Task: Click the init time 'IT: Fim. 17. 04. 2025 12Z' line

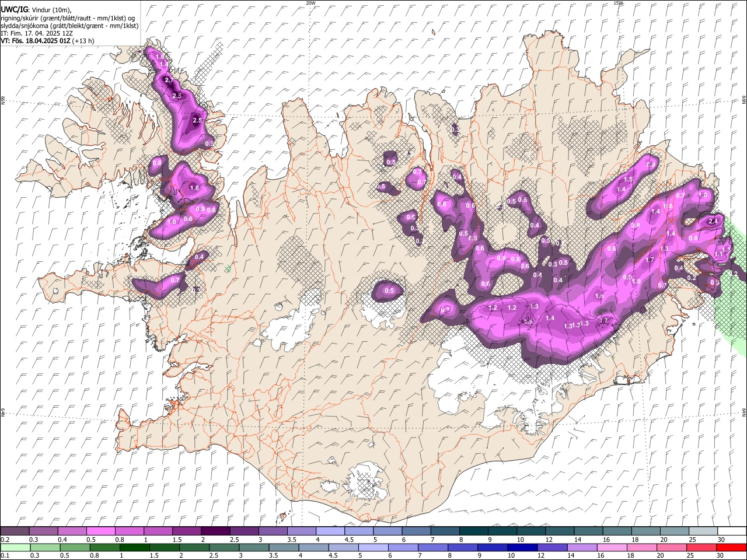Action: (37, 33)
